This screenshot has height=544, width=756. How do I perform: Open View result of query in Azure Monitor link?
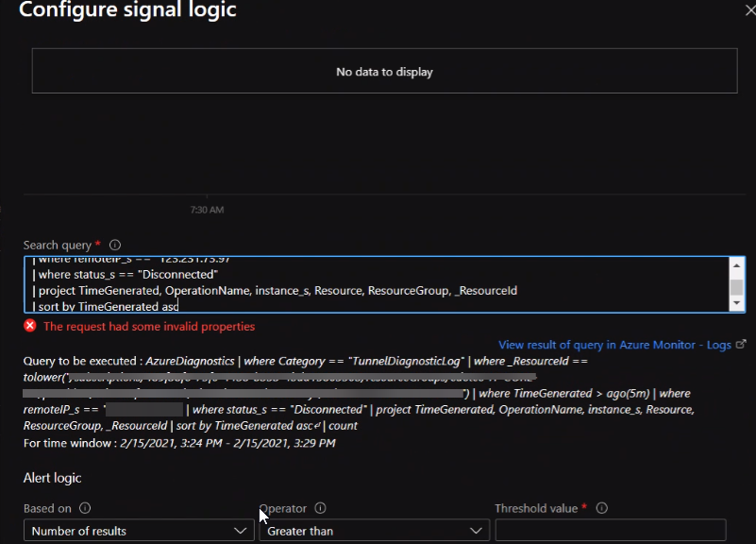[614, 345]
